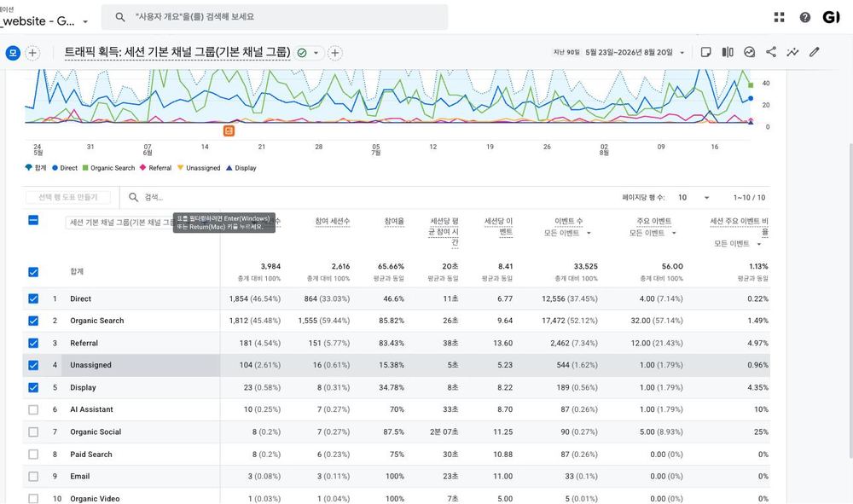Open the 이벤트 수 '모든 이벤트' dropdown

(568, 233)
